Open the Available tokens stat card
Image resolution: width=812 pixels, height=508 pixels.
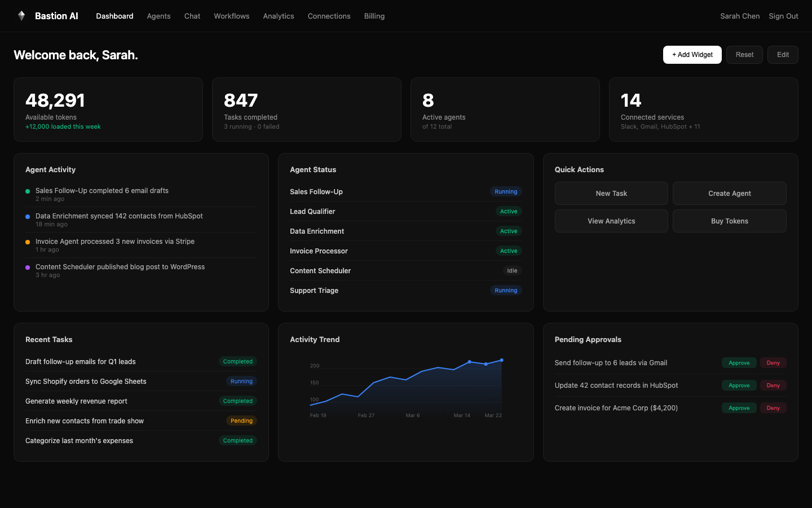(108, 110)
